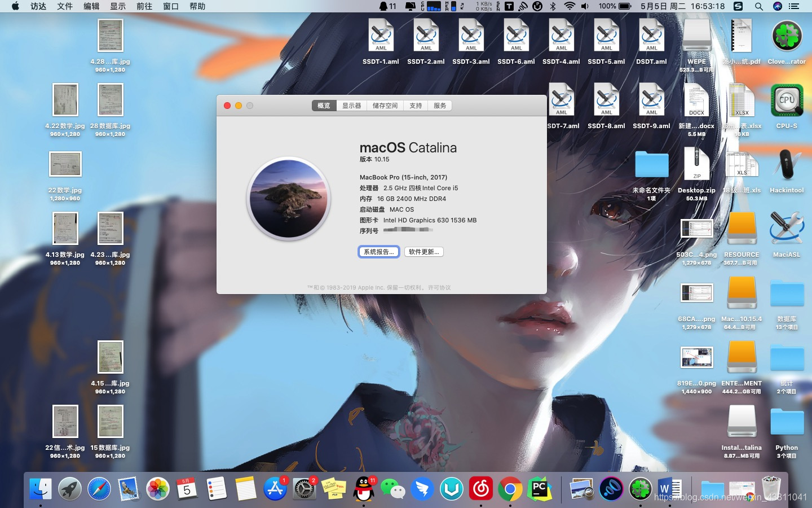Launch QQ from the dock
The image size is (812, 508).
click(364, 489)
